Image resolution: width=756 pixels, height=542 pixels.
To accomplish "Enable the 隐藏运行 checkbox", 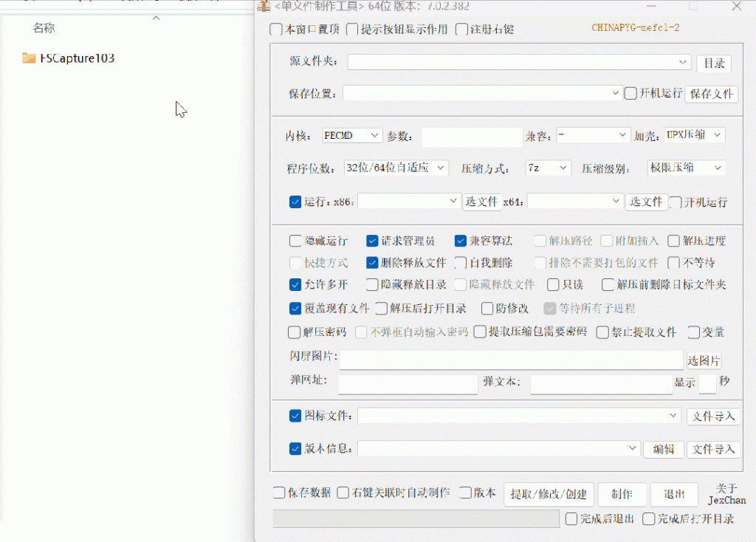I will (x=294, y=241).
